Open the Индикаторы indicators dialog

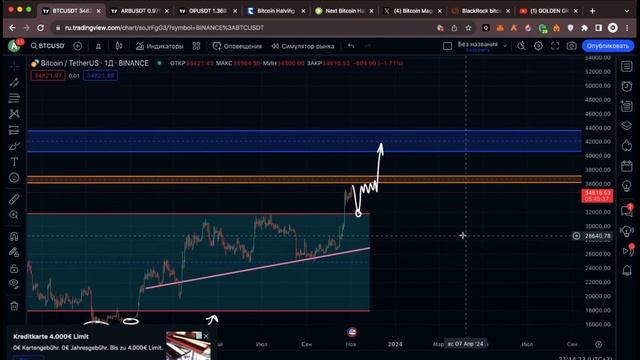[x=160, y=46]
